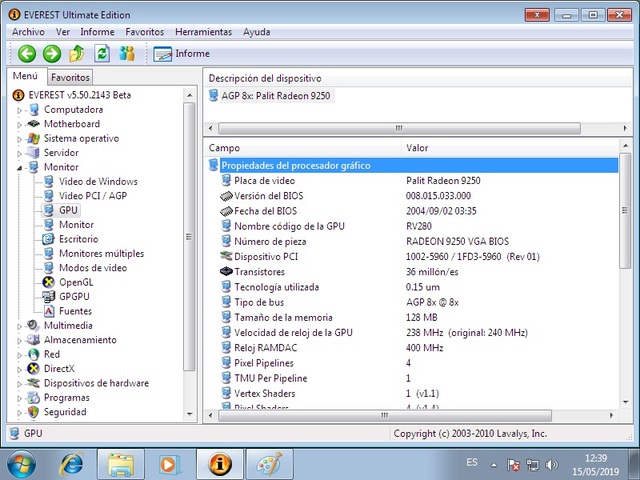Click the green Back arrow toolbar icon
This screenshot has width=640, height=480.
click(x=27, y=53)
